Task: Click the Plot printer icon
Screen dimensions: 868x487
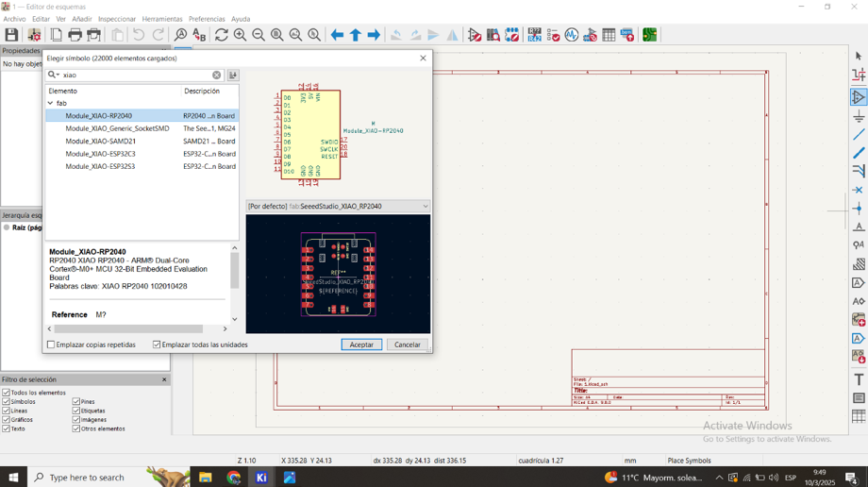Action: 94,35
